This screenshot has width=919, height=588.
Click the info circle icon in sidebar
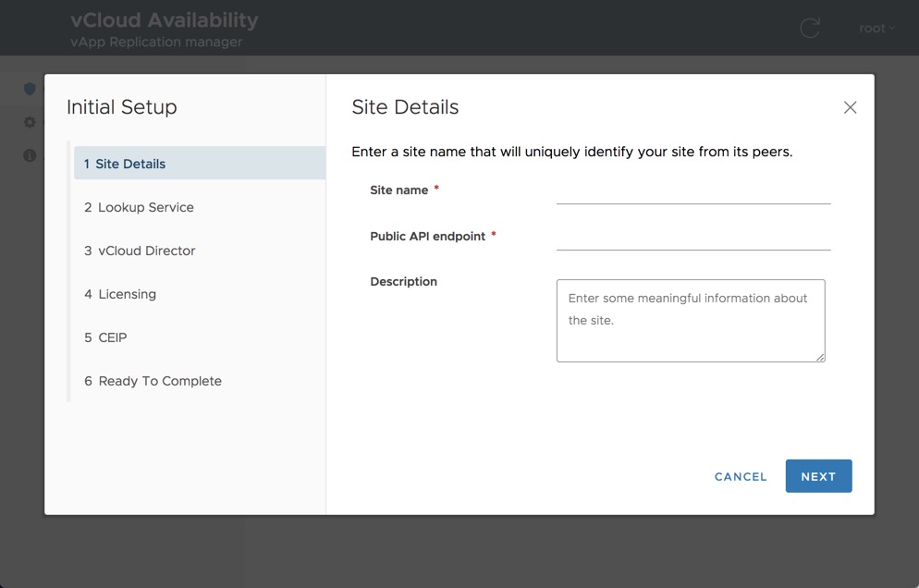[x=30, y=155]
